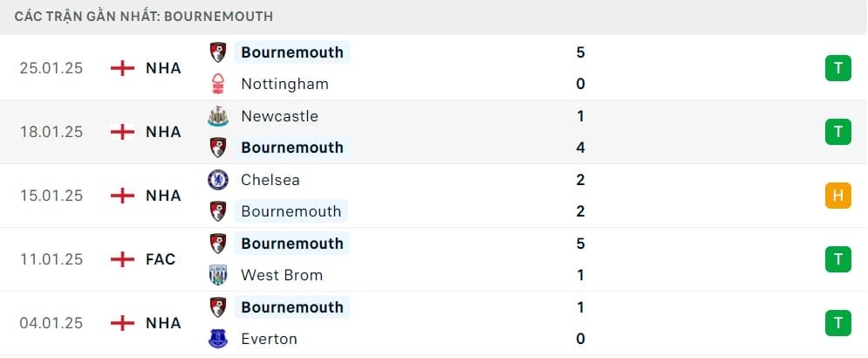Click Bournemouth crest in 25.01.25 match

coord(218,52)
